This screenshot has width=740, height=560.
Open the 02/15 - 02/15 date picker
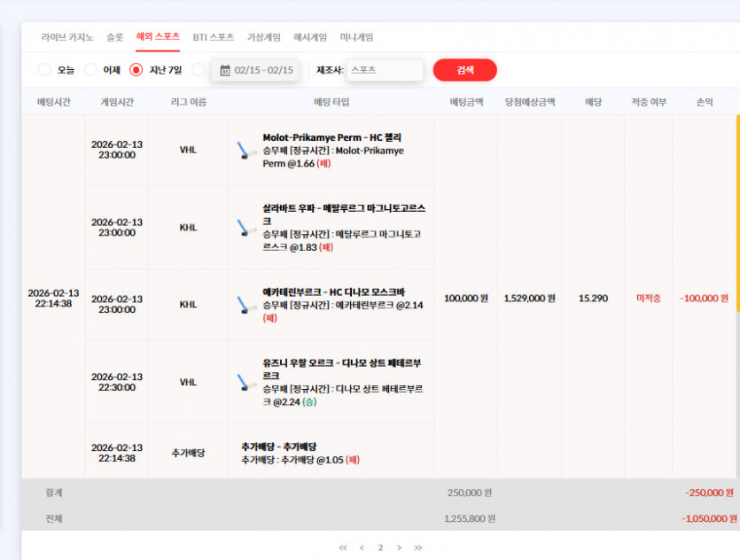255,70
